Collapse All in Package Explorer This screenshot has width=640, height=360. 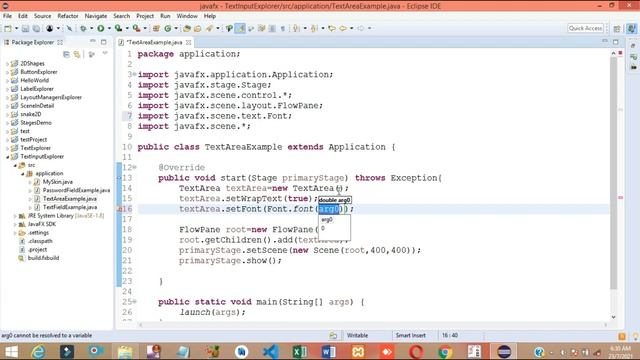coord(66,54)
